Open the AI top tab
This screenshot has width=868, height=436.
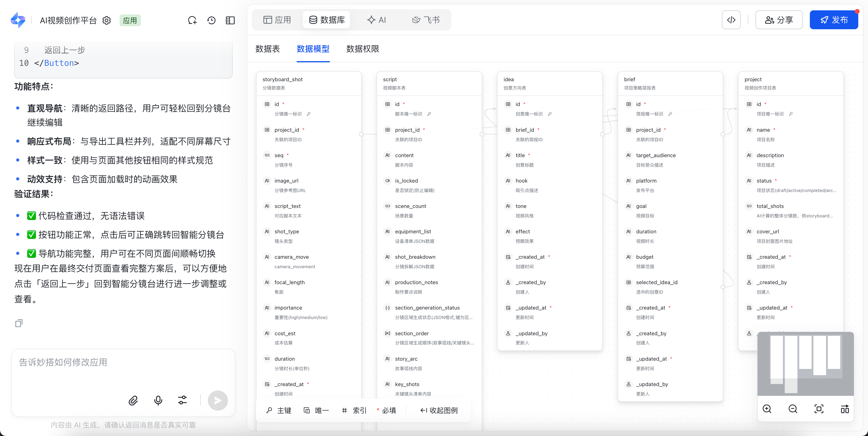[x=376, y=20]
